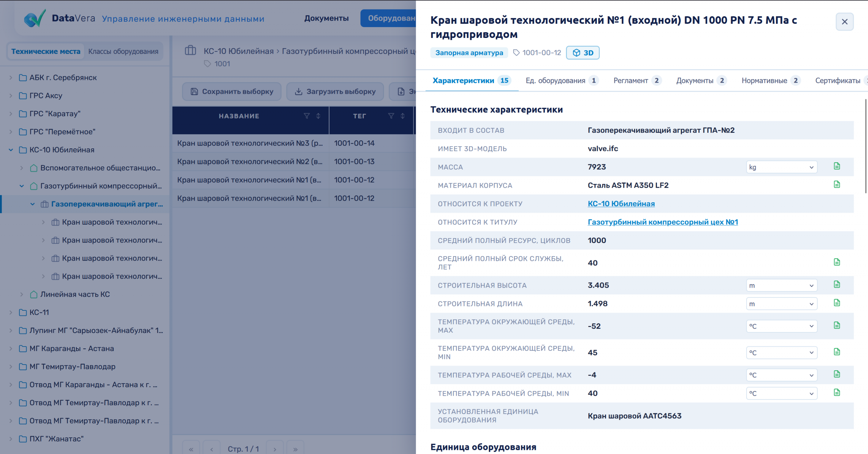Open the Строительная высота unit dropdown
868x454 pixels.
pyautogui.click(x=782, y=286)
